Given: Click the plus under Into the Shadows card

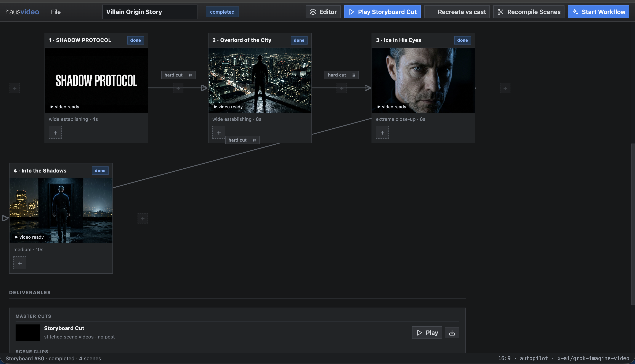Looking at the screenshot, I should (20, 263).
